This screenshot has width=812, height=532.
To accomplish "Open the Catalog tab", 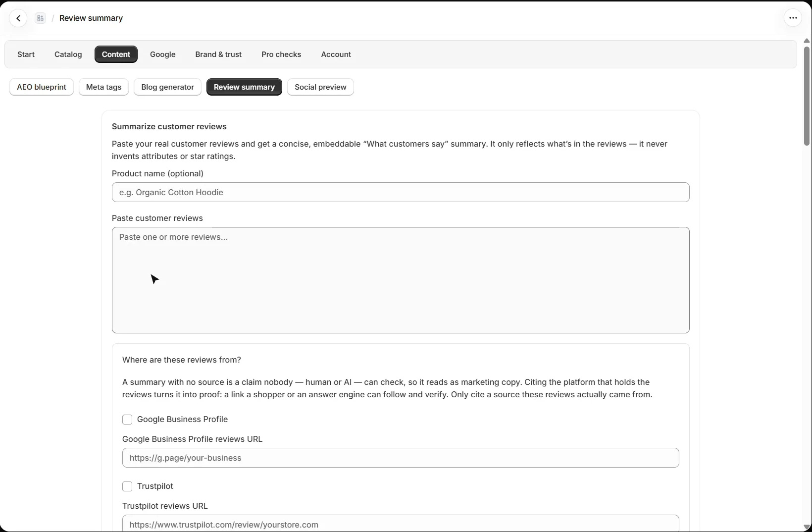I will (68, 54).
